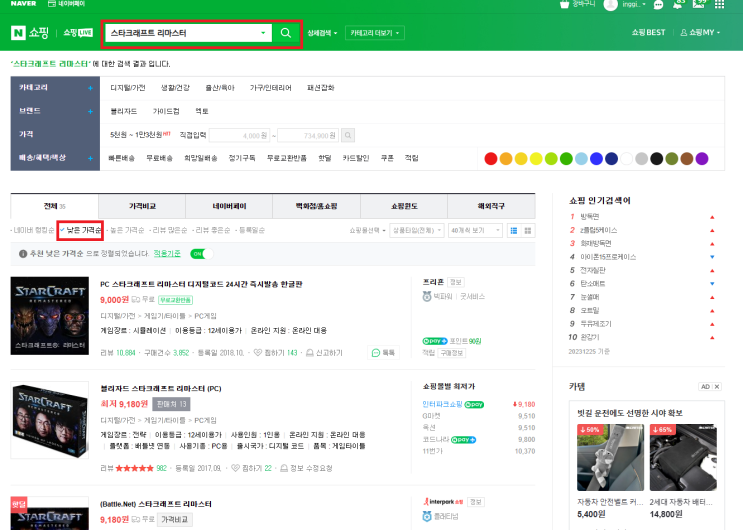Switch to 해외직구 tab

(x=491, y=206)
